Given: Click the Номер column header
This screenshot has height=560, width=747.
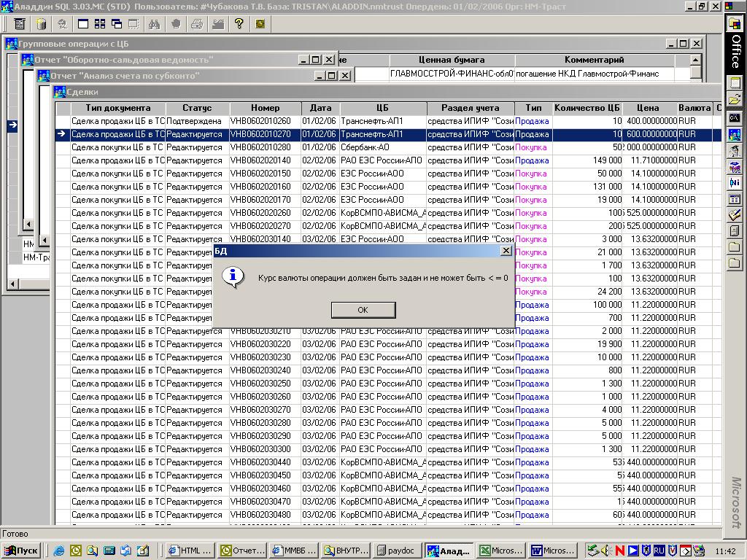Looking at the screenshot, I should click(x=265, y=108).
